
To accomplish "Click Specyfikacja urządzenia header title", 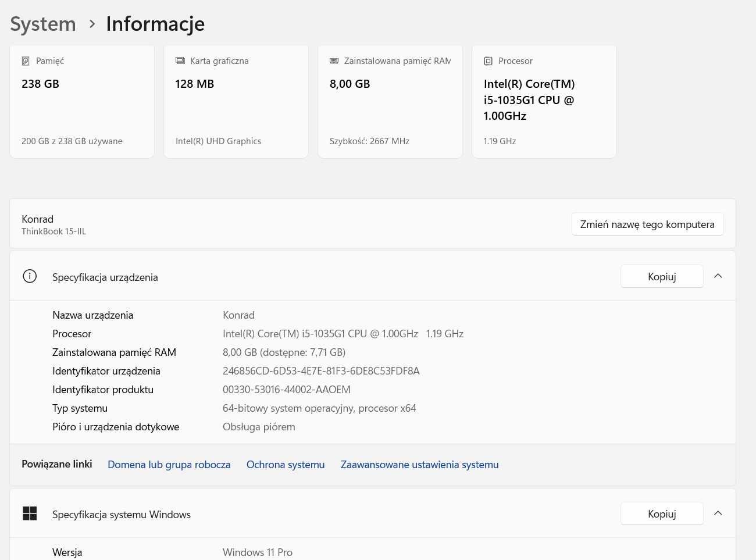I will click(105, 277).
